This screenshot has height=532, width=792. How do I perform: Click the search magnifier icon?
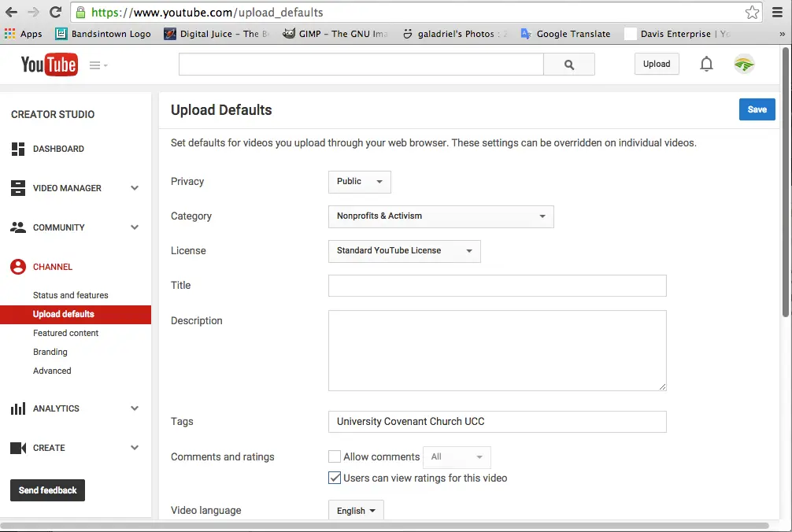pyautogui.click(x=569, y=64)
